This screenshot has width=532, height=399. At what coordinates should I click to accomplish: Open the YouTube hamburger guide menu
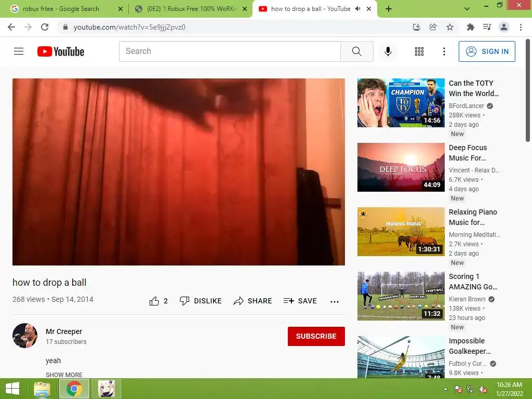19,51
